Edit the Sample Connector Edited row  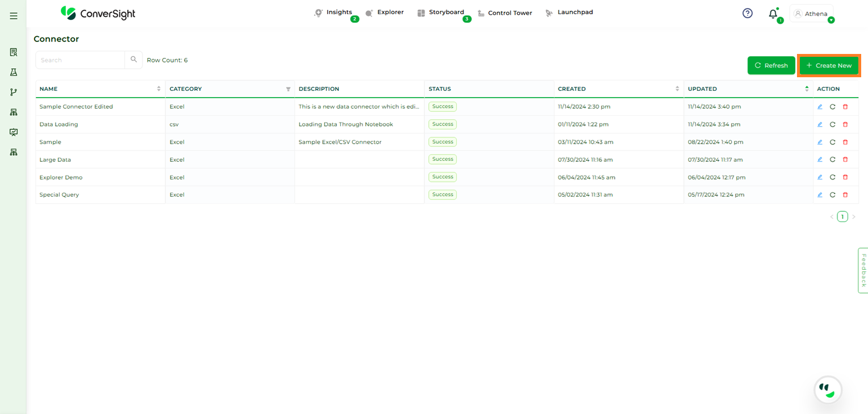click(x=820, y=107)
